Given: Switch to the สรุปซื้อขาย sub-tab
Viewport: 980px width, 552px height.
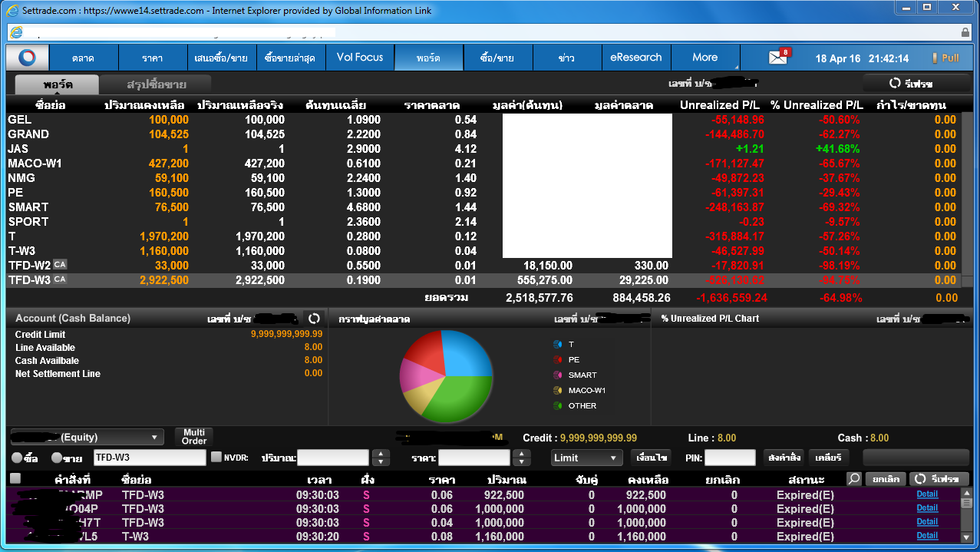Looking at the screenshot, I should [x=156, y=84].
